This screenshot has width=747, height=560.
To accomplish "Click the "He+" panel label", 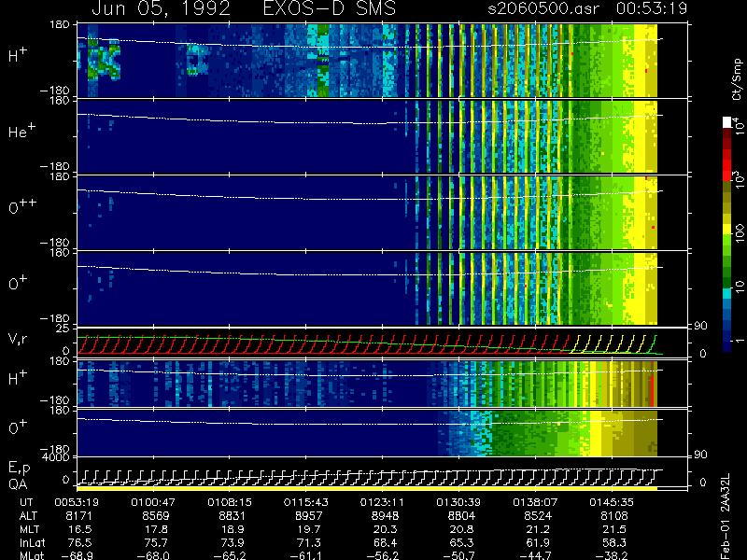I will (21, 131).
